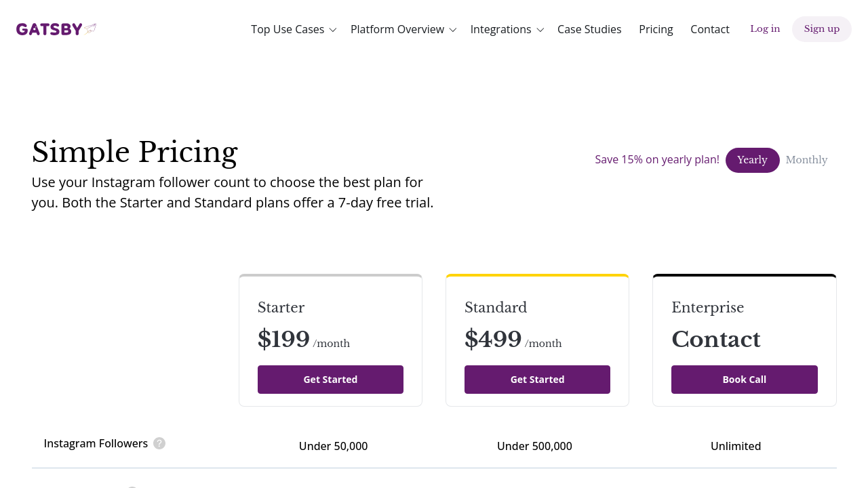This screenshot has height=488, width=868.
Task: Click the Starter plan card title
Action: click(x=281, y=308)
